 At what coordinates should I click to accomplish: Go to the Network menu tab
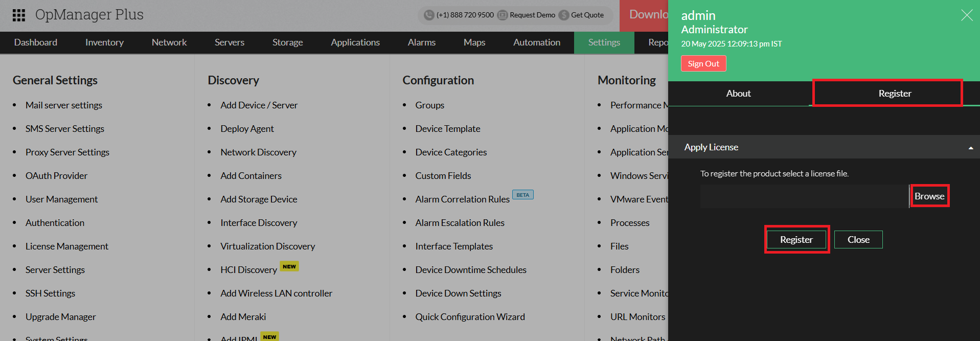pos(169,42)
